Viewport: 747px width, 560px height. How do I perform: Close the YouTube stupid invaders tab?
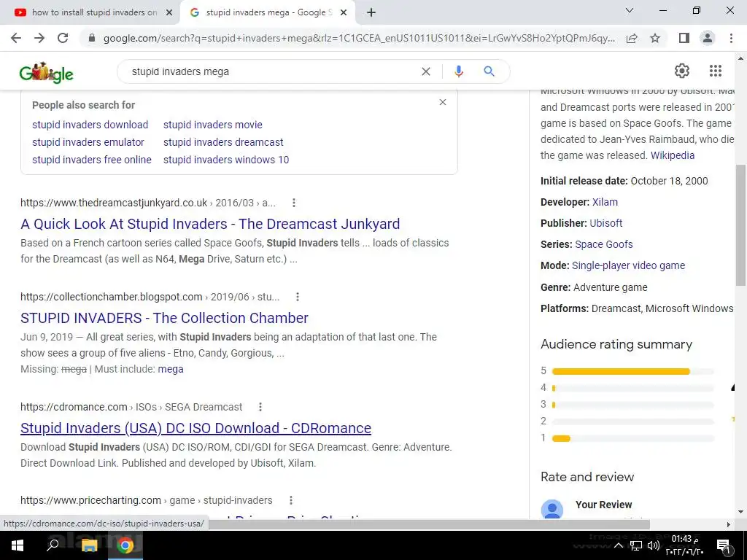169,13
